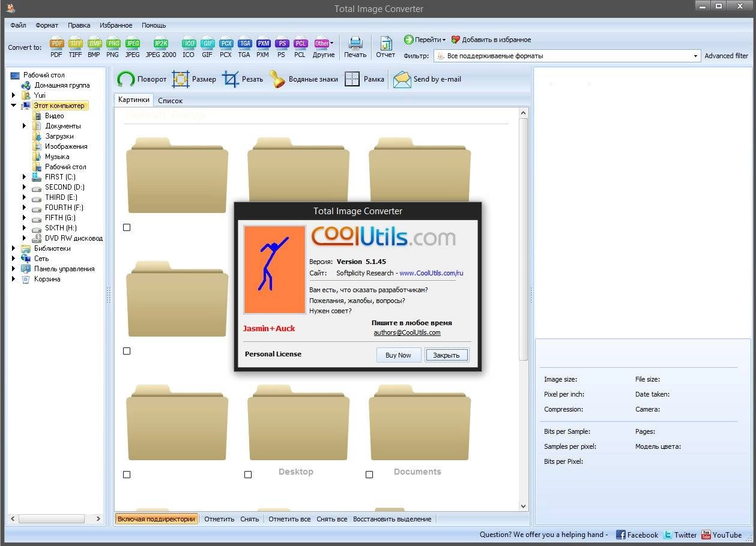
Task: Open the Формат menu
Action: pos(47,25)
